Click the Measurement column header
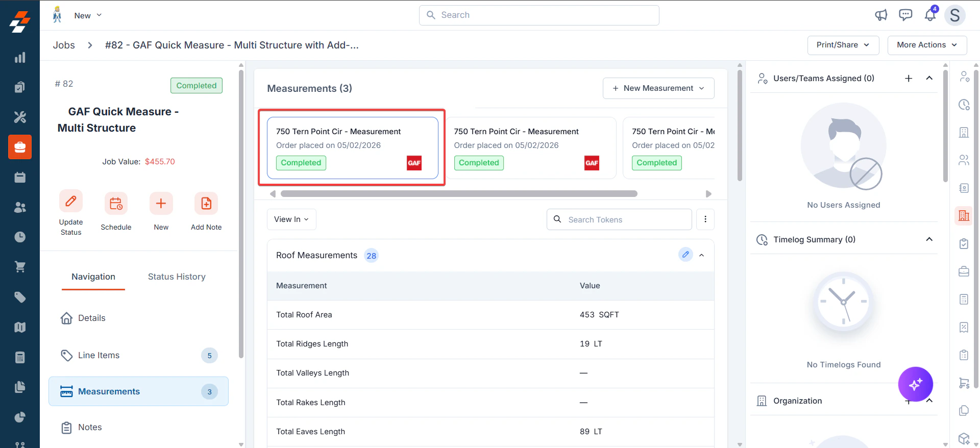This screenshot has height=448, width=980. click(302, 286)
